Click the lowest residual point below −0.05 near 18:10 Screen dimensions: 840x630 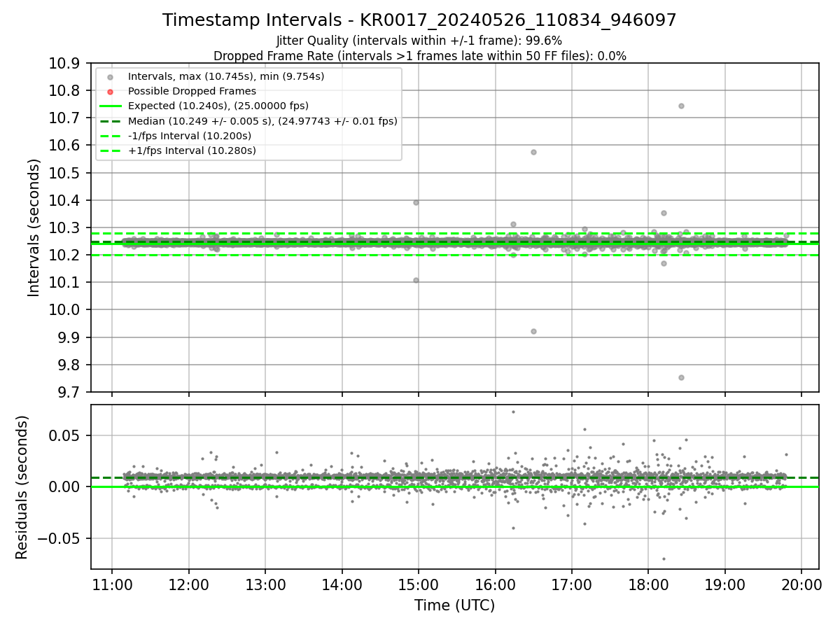pyautogui.click(x=664, y=559)
